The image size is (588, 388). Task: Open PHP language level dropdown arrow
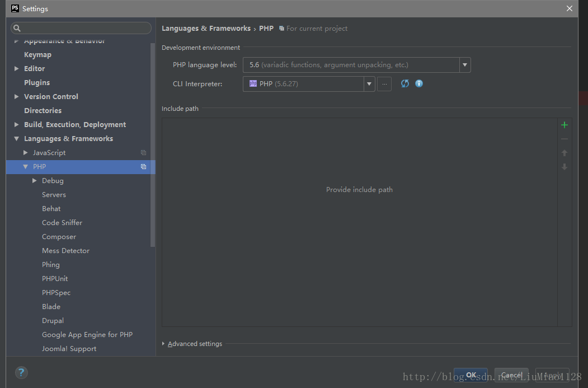click(465, 65)
